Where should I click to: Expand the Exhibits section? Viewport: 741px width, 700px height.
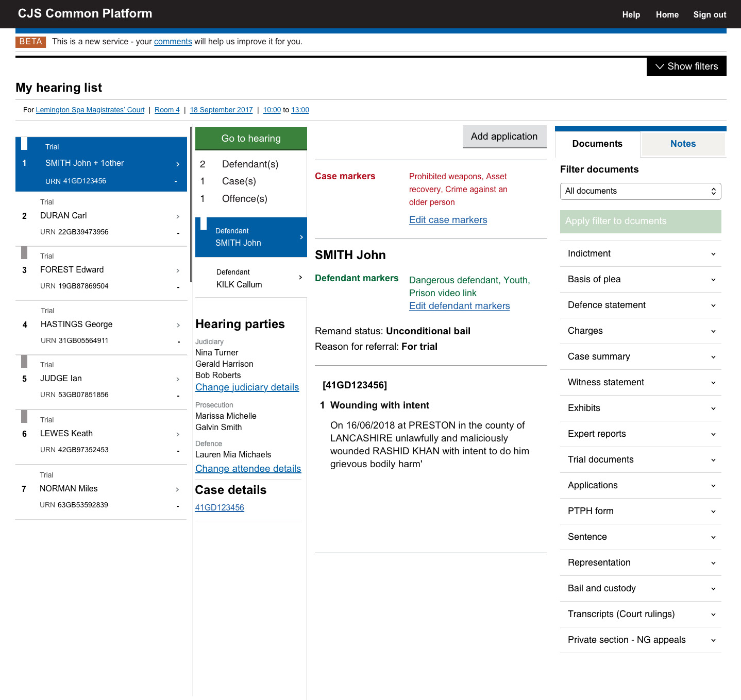[x=641, y=408]
